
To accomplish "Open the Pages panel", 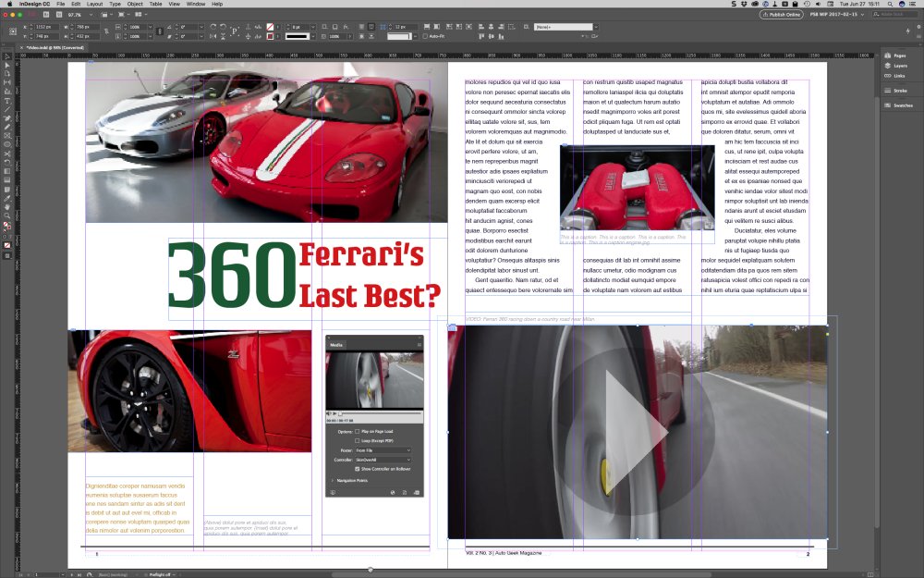I will coord(895,55).
